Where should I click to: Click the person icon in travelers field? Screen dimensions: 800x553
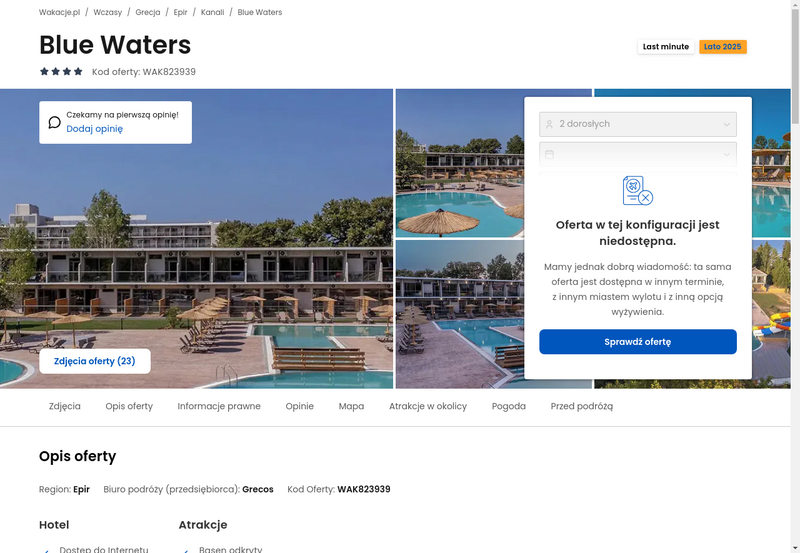pyautogui.click(x=549, y=124)
